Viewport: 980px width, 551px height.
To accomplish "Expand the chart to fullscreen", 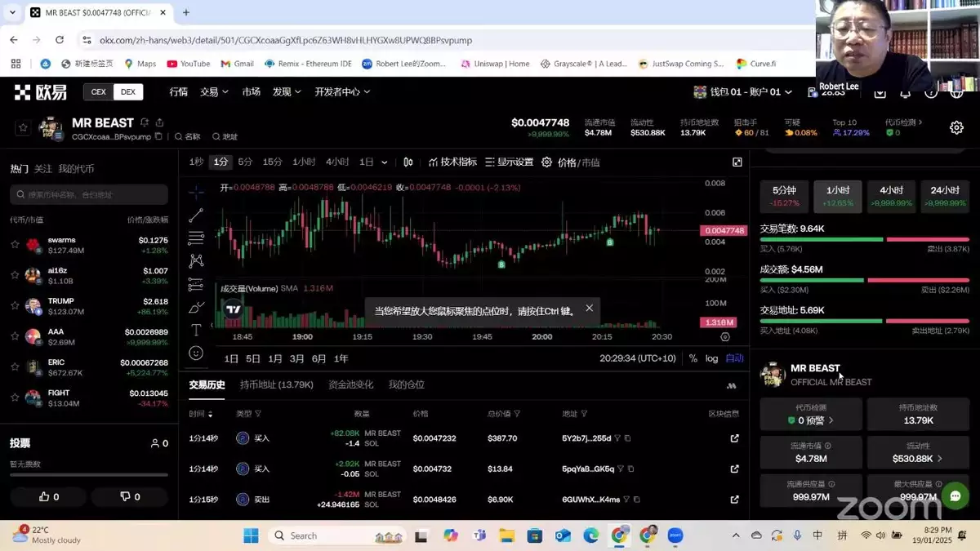I will tap(737, 162).
